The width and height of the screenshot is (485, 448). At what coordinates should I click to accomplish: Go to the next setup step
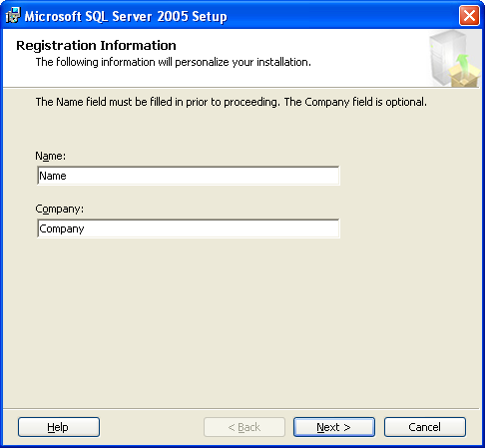334,427
